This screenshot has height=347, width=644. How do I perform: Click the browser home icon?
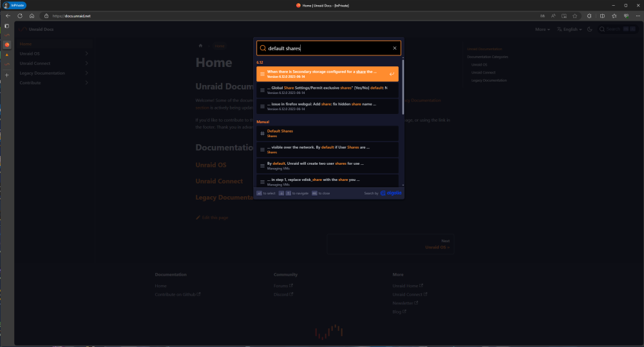coord(32,15)
